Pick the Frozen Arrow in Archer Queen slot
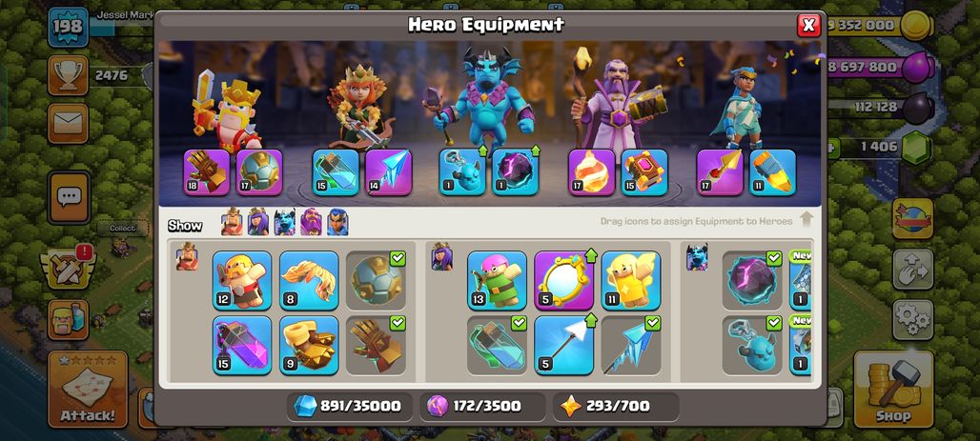The image size is (980, 441). coord(388,171)
